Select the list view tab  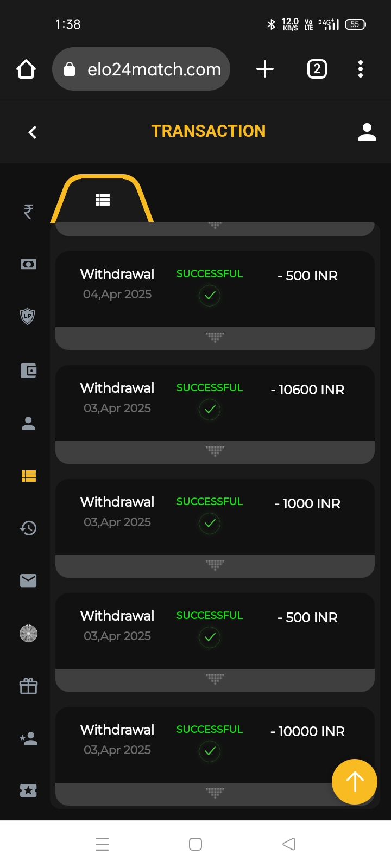pyautogui.click(x=102, y=200)
